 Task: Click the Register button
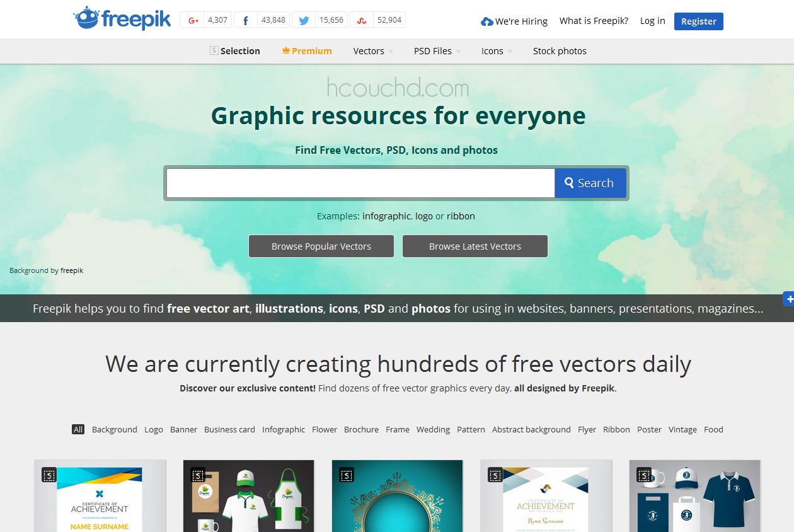(x=699, y=21)
